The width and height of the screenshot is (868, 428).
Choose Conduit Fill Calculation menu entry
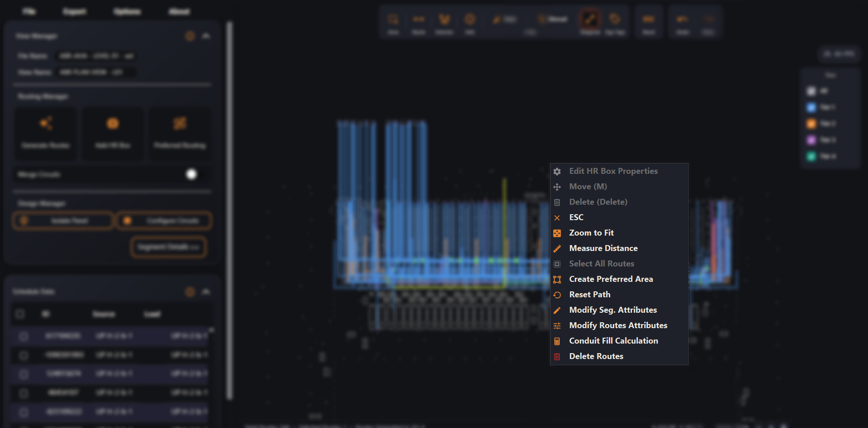pyautogui.click(x=619, y=341)
